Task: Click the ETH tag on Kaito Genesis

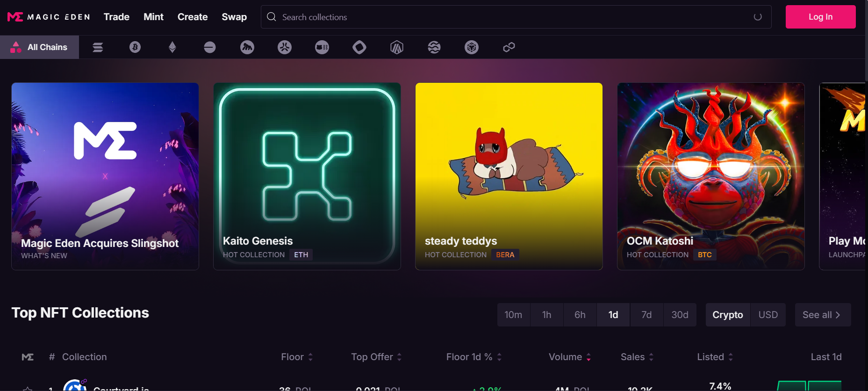Action: [301, 255]
